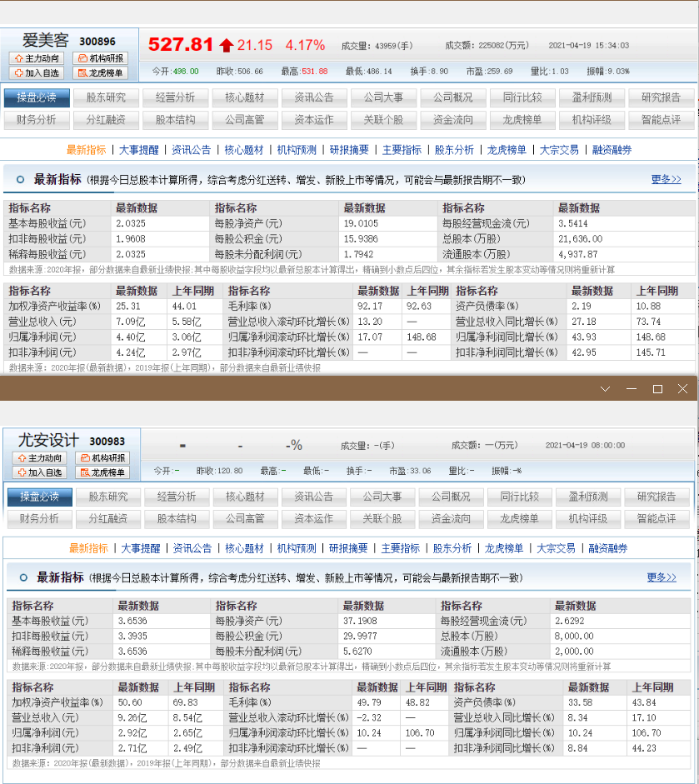Click 尤安设计 基本每股收益 value 3.6536
The height and width of the screenshot is (784, 699).
pyautogui.click(x=132, y=621)
